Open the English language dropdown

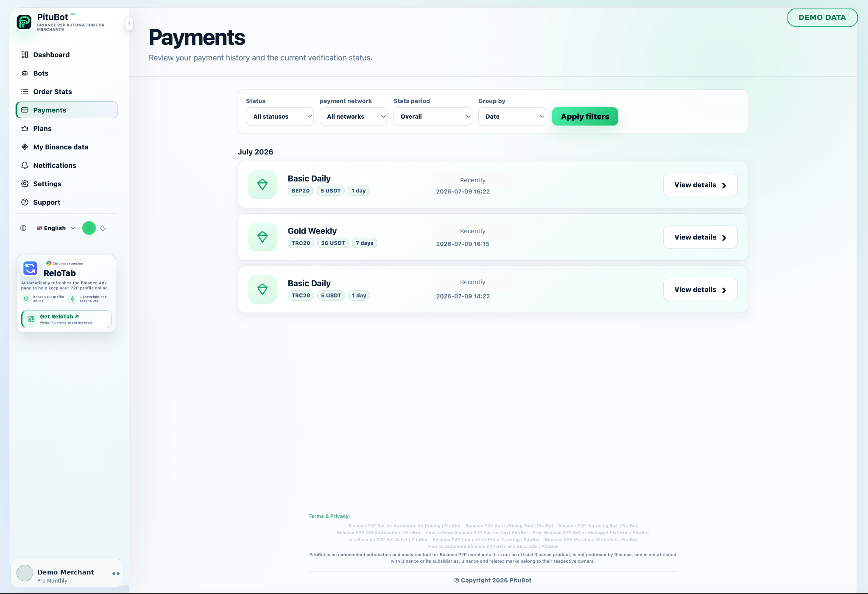click(x=56, y=228)
